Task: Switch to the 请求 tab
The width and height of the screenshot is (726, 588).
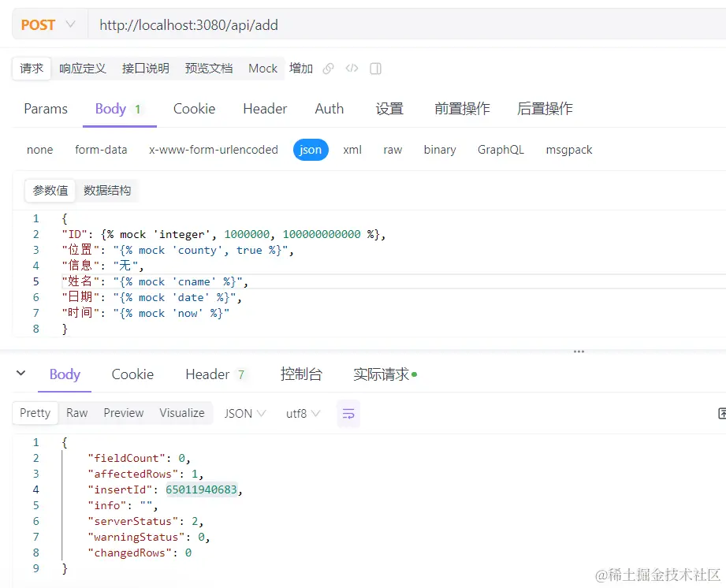Action: tap(32, 69)
